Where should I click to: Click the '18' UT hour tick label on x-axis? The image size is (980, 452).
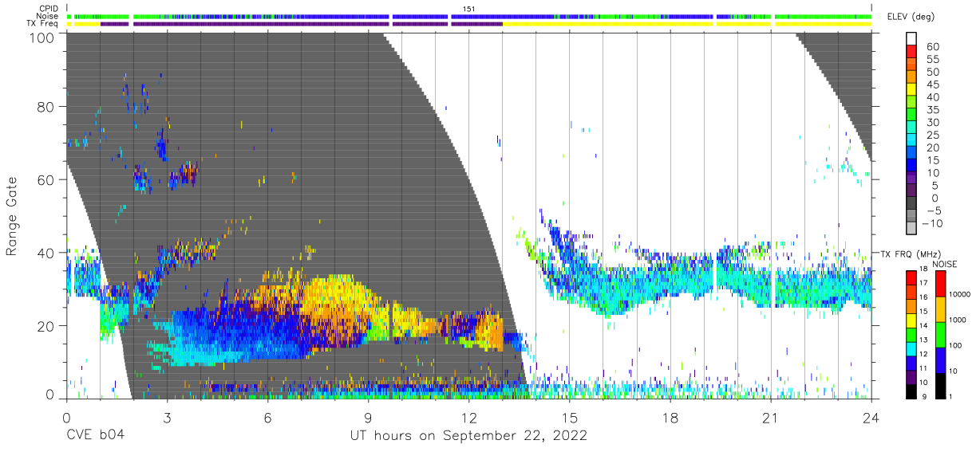670,418
